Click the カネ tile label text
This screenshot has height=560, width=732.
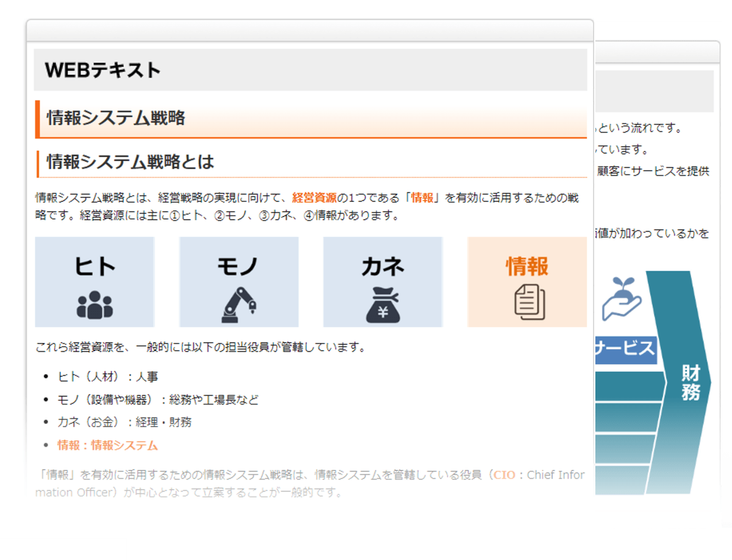point(382,266)
